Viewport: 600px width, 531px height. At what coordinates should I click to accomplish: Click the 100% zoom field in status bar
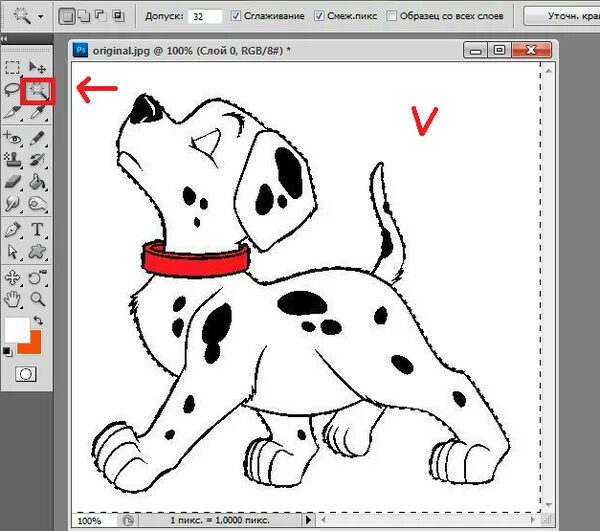(94, 521)
